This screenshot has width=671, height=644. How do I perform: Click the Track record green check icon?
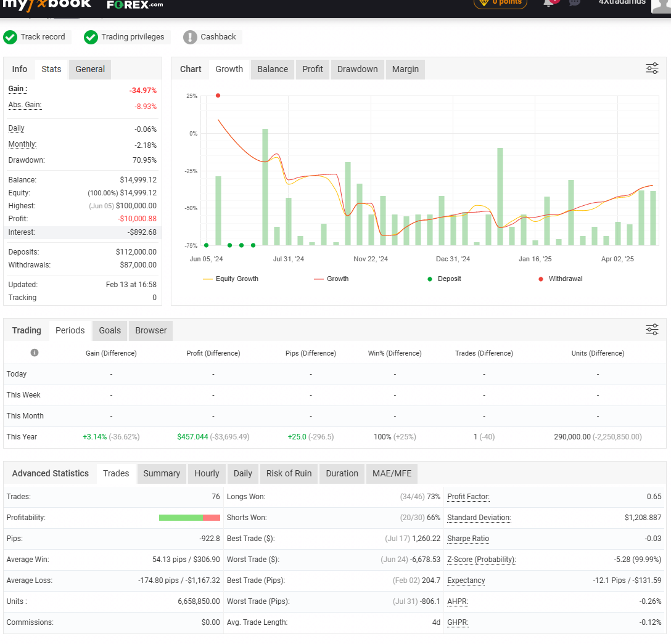coord(10,37)
